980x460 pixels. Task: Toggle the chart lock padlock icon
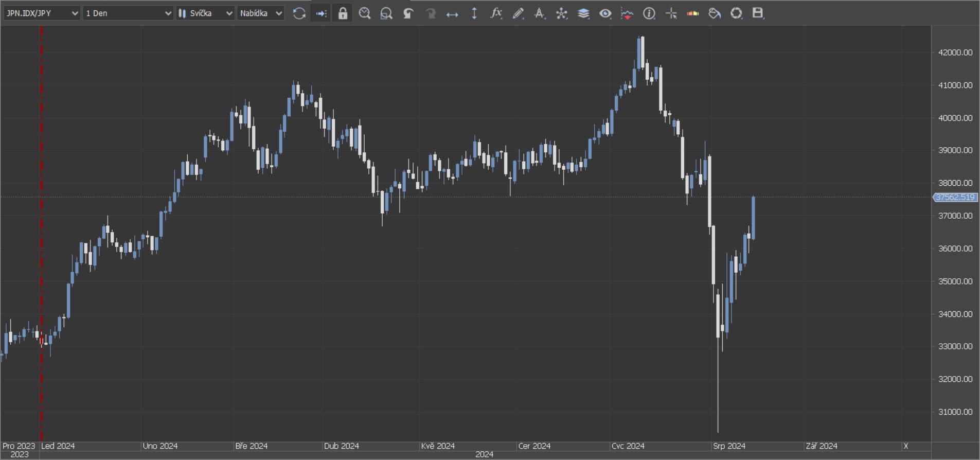[x=343, y=13]
